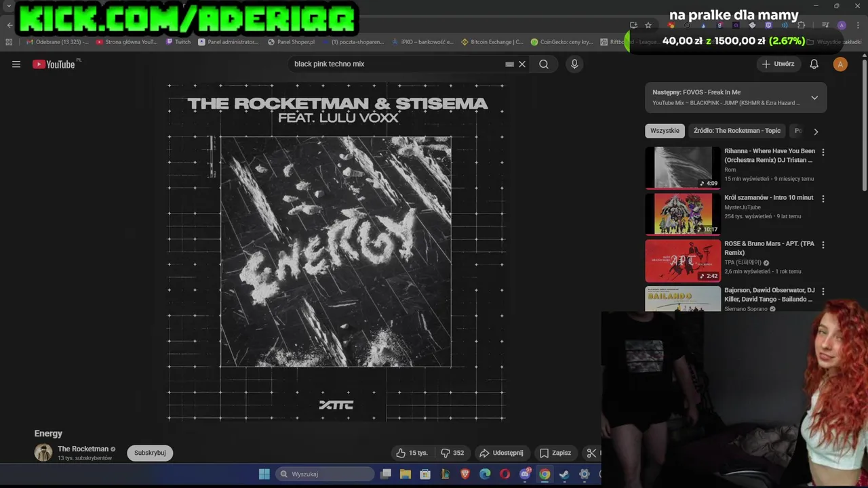Open League of Legends taskbar icon
The height and width of the screenshot is (488, 868).
click(446, 474)
